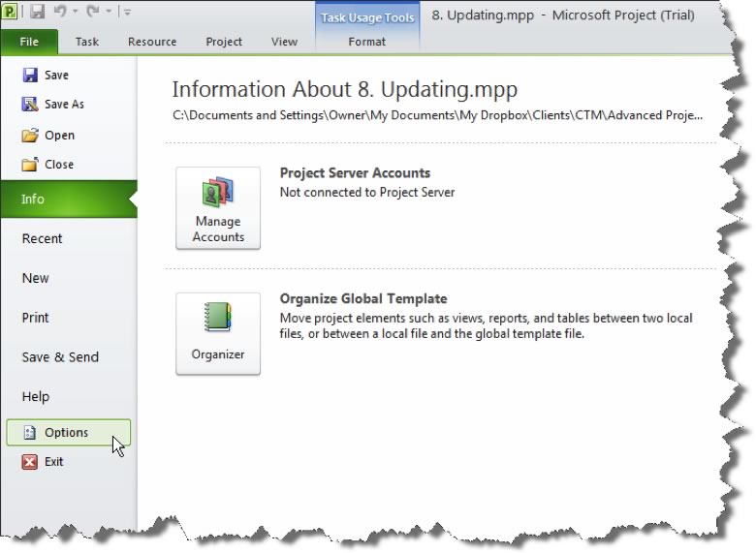Select the Info backstage item
Screen dimensions: 756x553
pos(69,199)
